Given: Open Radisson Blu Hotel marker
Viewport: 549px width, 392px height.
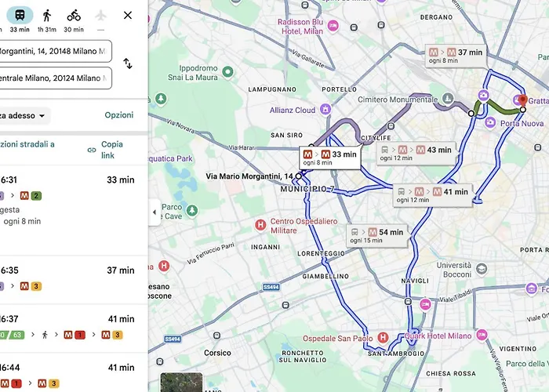Looking at the screenshot, I should [333, 26].
